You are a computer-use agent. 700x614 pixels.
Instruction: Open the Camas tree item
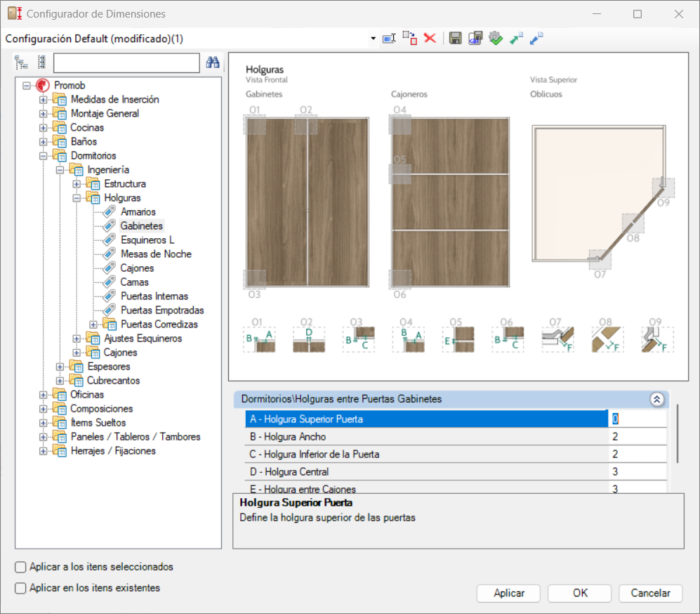pyautogui.click(x=134, y=282)
